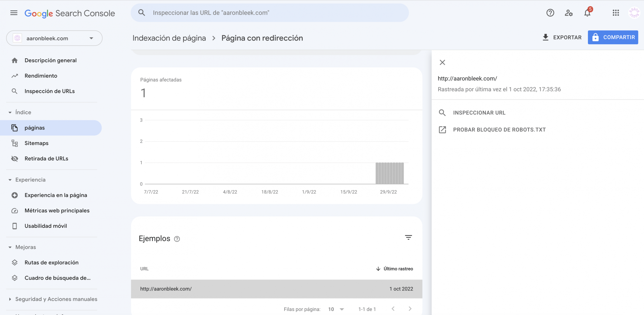Click the pages icon next to páginas
This screenshot has height=315, width=644.
coord(15,128)
